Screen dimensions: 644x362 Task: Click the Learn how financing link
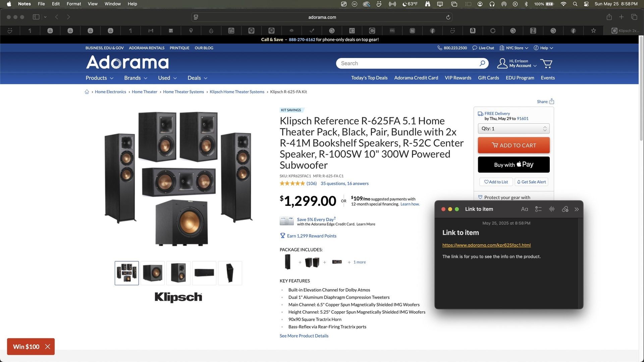(x=410, y=204)
